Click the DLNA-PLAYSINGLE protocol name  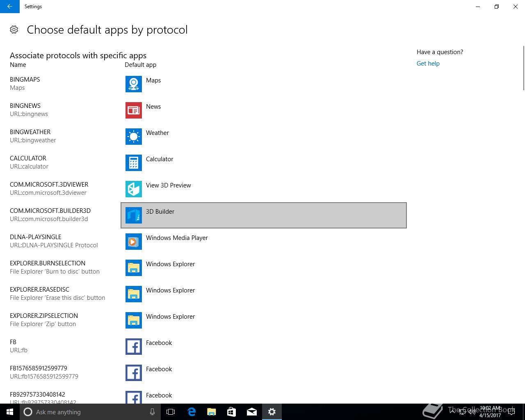pos(36,237)
